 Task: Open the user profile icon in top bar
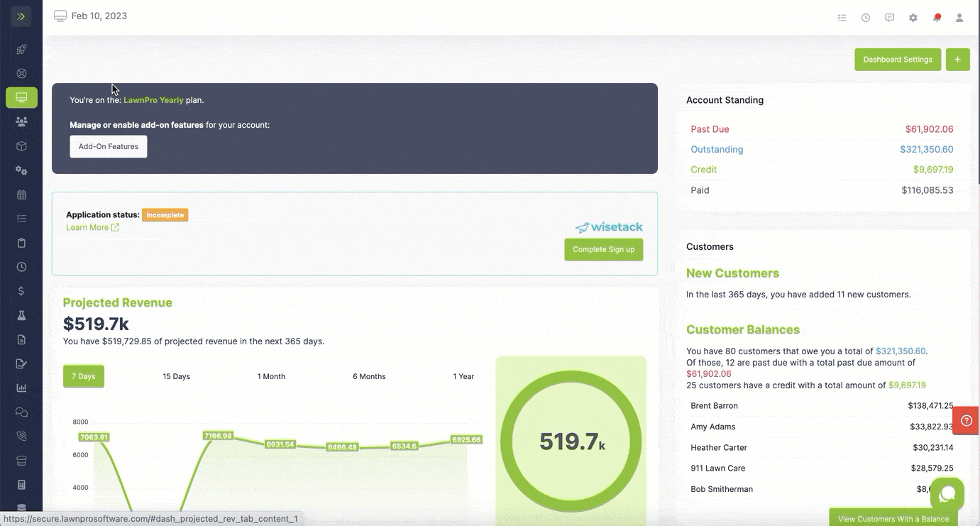click(x=959, y=18)
